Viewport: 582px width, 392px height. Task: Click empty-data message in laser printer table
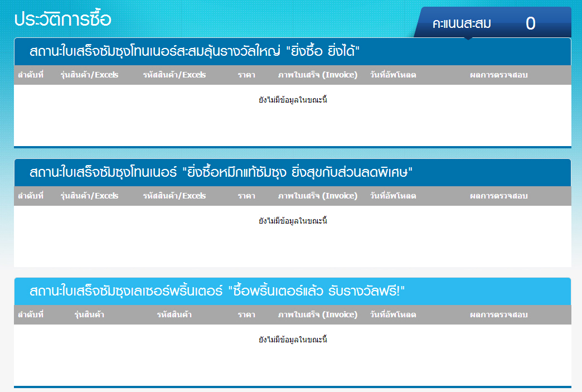[x=293, y=340]
